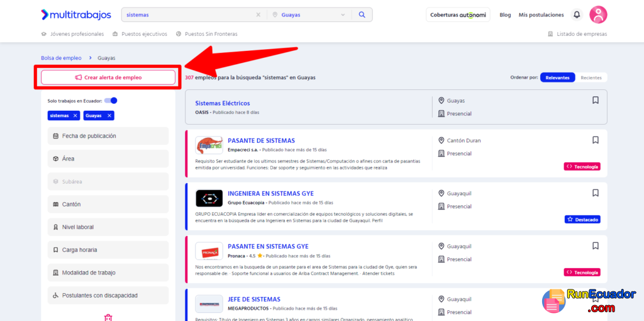This screenshot has height=321, width=644.
Task: Open the pink user profile avatar
Action: [x=598, y=14]
